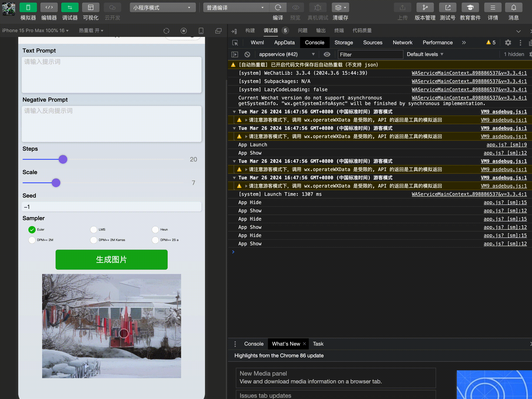This screenshot has height=399, width=532.
Task: Switch to the Wxml tab
Action: pos(257,43)
